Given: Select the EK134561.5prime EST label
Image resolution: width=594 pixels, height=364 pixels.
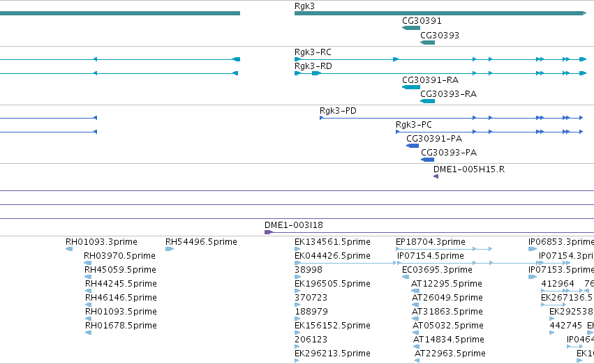Looking at the screenshot, I should 332,242.
